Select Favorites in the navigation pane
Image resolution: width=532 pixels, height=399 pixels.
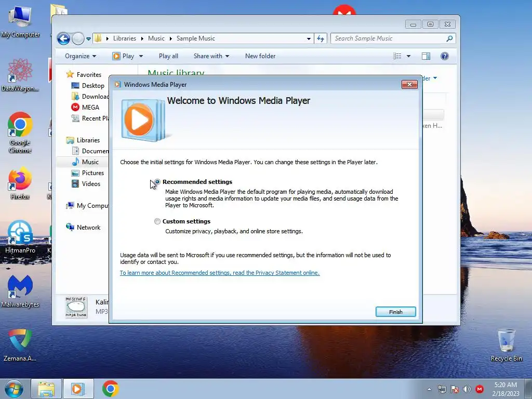point(84,74)
